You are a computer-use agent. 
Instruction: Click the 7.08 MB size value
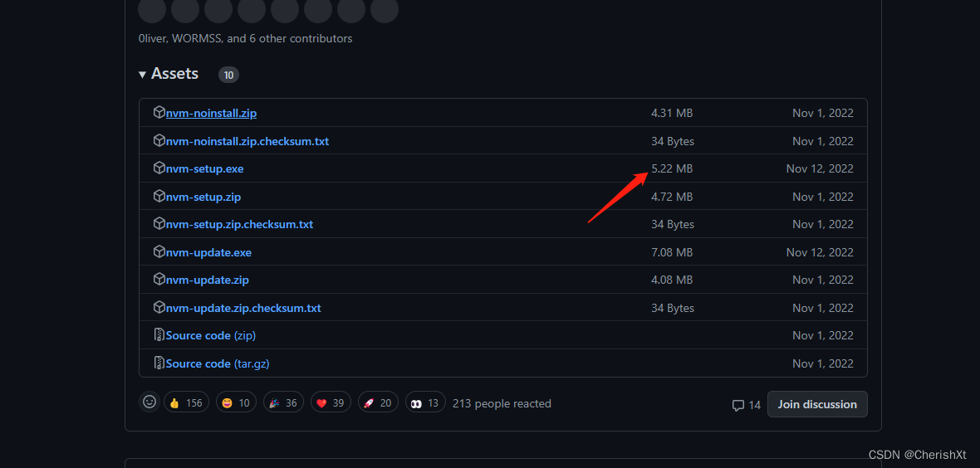point(672,252)
